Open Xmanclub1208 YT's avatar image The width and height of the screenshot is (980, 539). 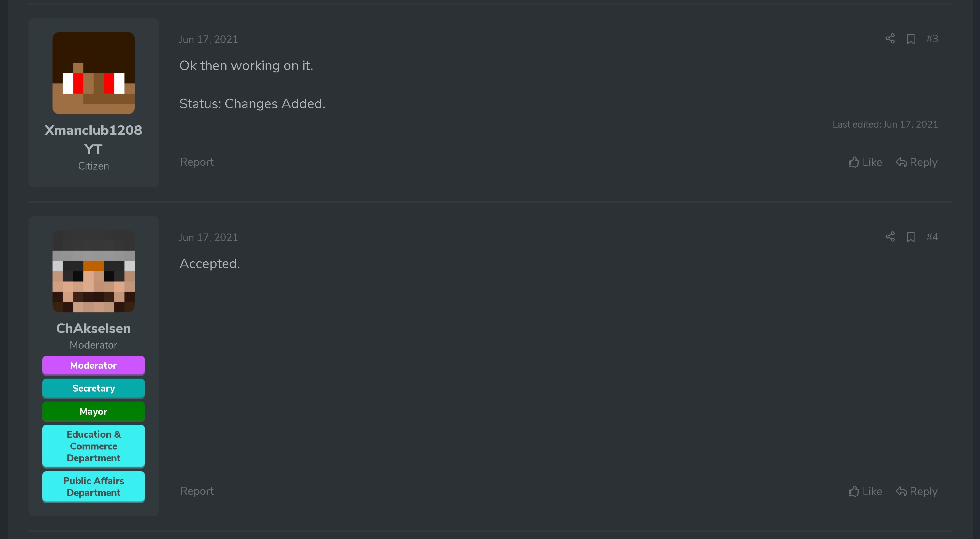(94, 73)
